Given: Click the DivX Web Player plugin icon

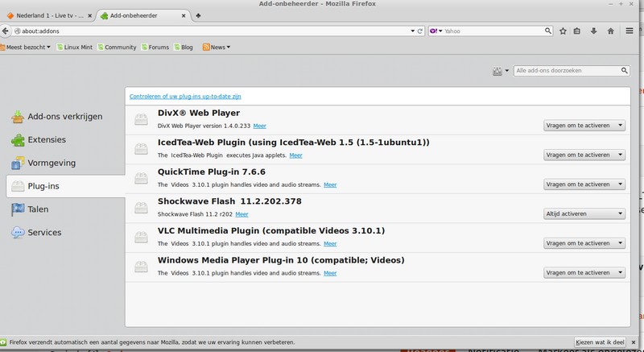Looking at the screenshot, I should pyautogui.click(x=141, y=119).
